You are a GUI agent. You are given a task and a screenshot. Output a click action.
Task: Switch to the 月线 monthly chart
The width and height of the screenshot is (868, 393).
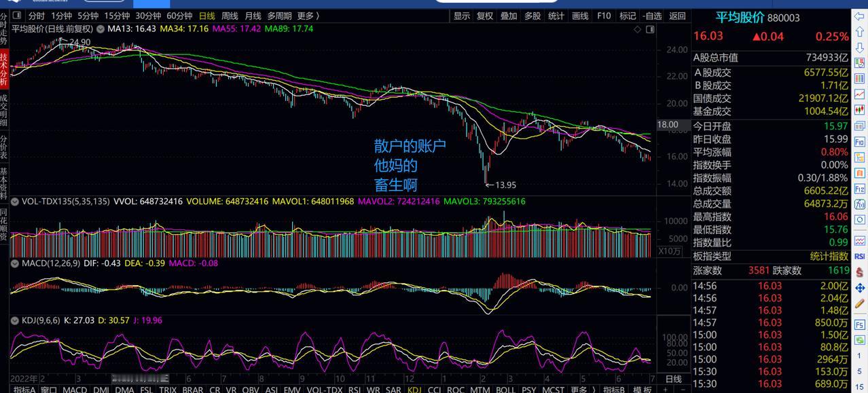[253, 16]
